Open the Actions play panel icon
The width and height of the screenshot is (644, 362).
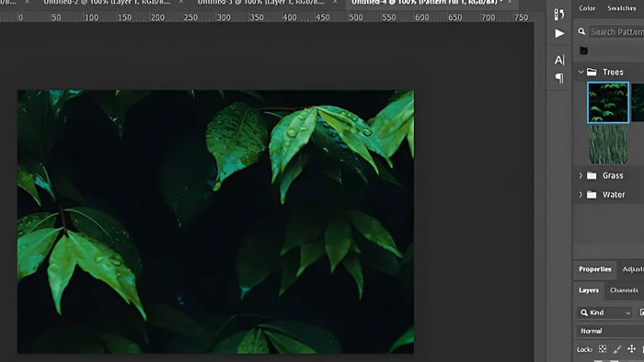point(559,33)
